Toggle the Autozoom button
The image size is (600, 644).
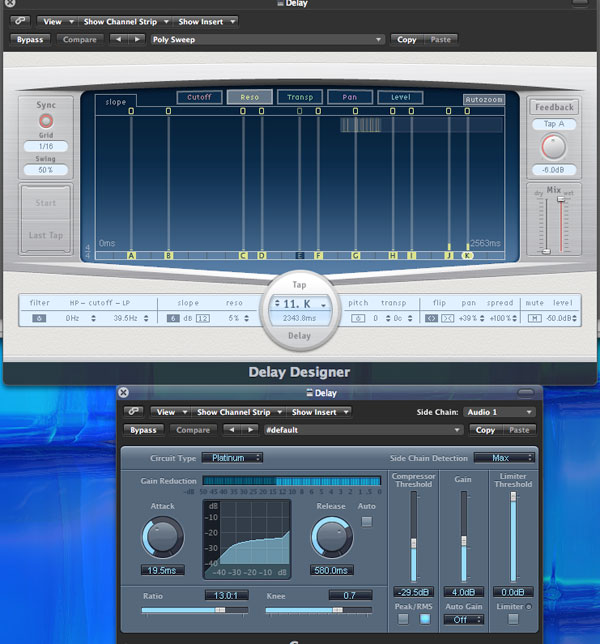[484, 99]
